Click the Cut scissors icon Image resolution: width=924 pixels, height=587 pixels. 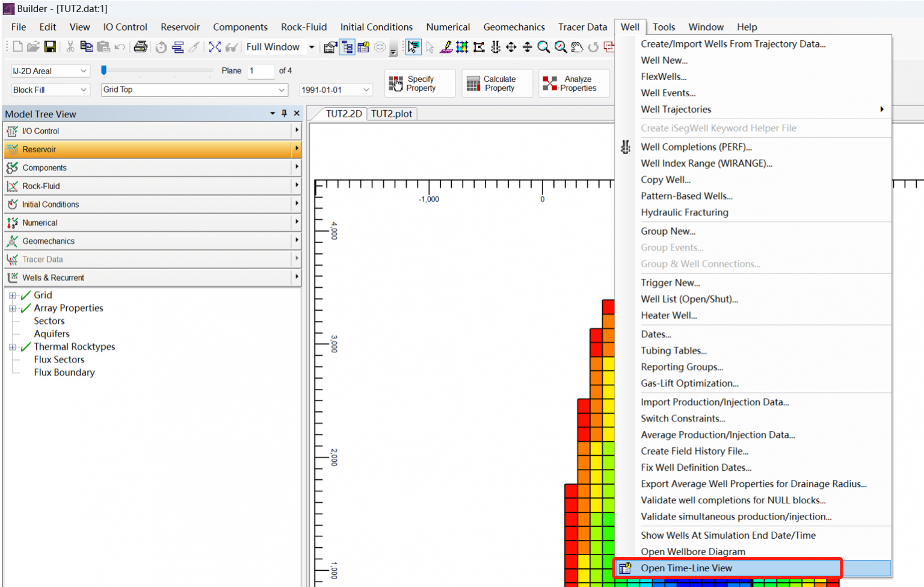pos(70,47)
